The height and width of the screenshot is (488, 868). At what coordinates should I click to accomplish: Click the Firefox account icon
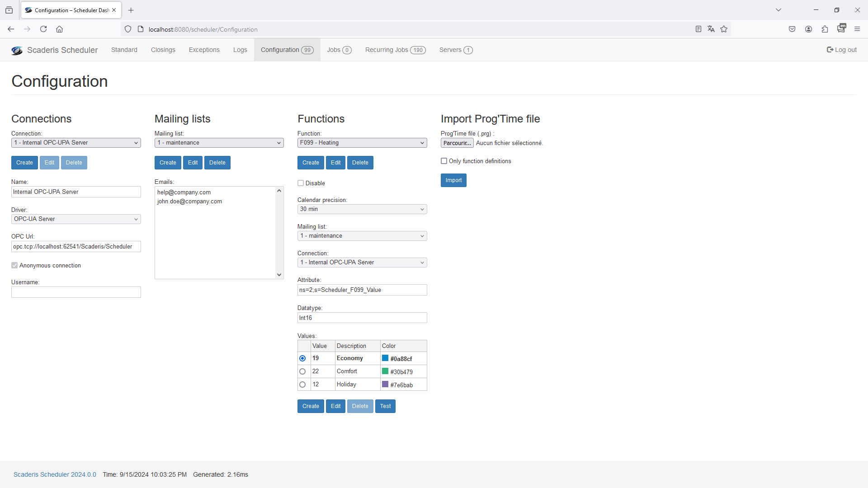[x=808, y=29]
